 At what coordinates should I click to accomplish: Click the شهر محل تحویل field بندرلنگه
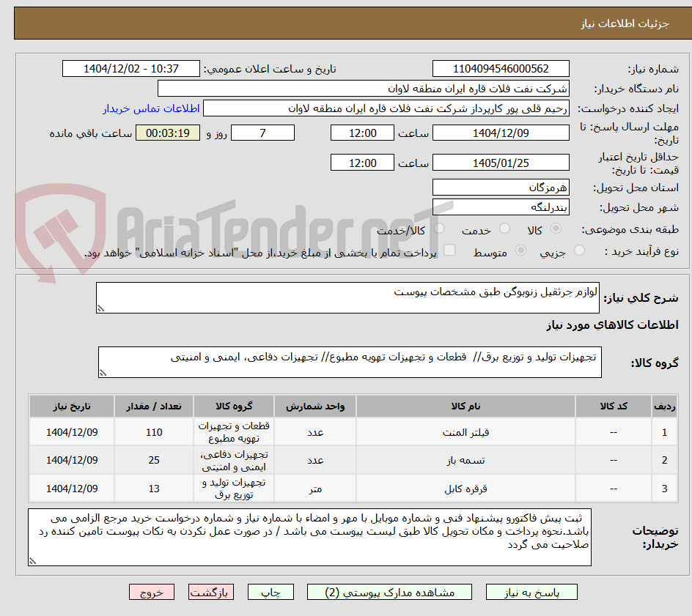pyautogui.click(x=501, y=207)
